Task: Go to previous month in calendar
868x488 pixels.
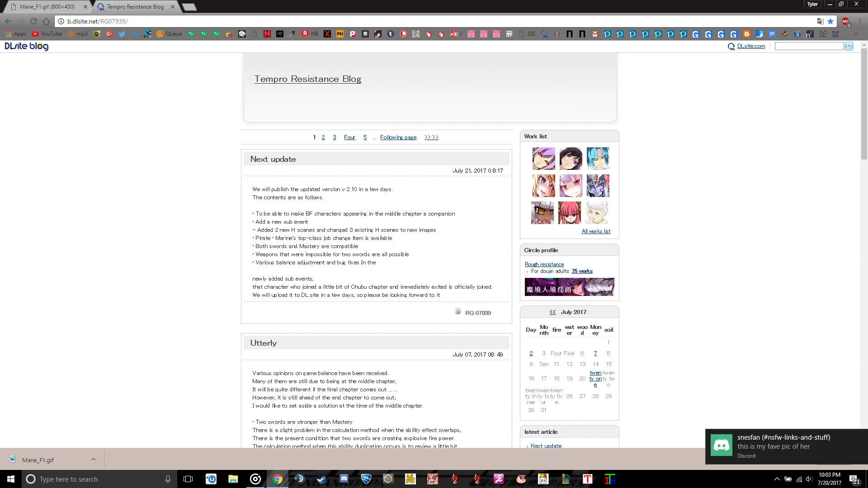Action: click(x=552, y=312)
